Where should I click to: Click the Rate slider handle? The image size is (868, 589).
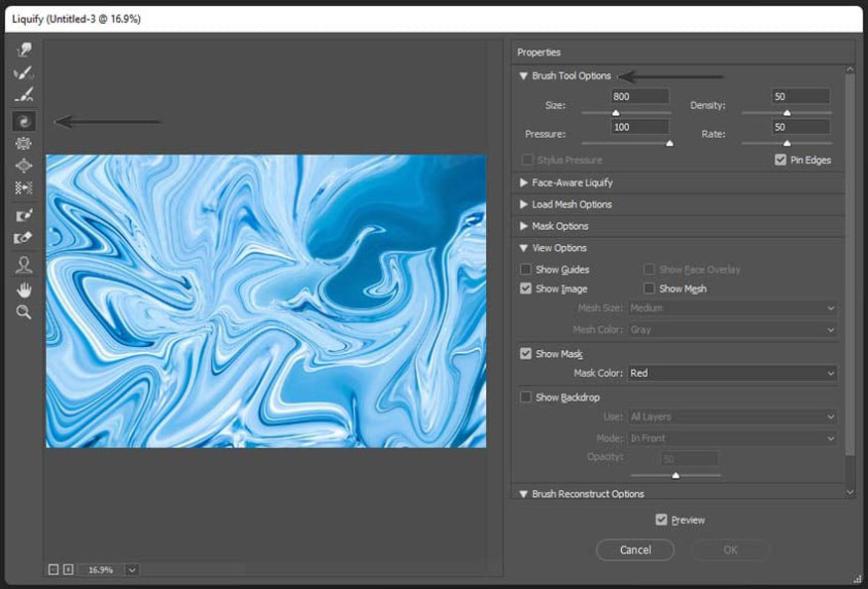click(x=787, y=144)
